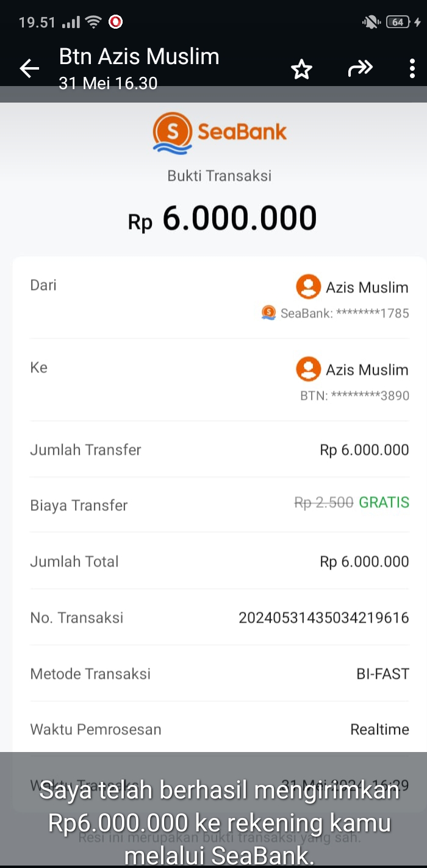Screen dimensions: 427x868
Task: Tap the back arrow icon
Action: [x=29, y=69]
